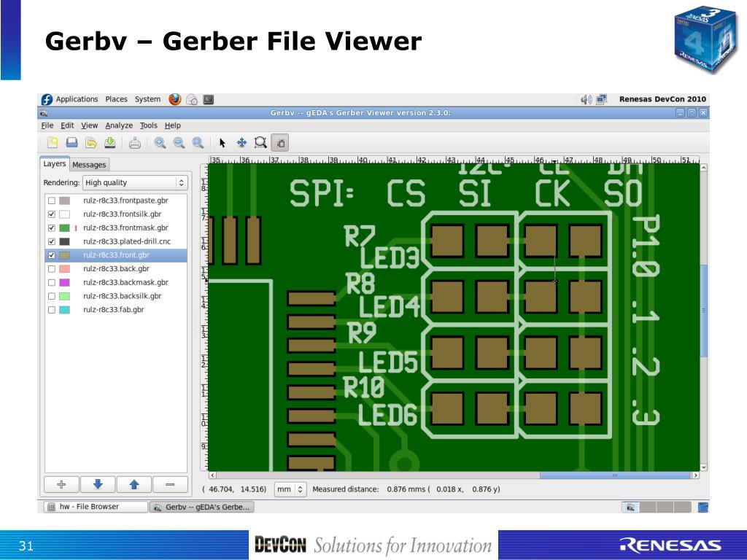This screenshot has width=747, height=560.
Task: Click the Zoom In magnifier icon
Action: (160, 142)
